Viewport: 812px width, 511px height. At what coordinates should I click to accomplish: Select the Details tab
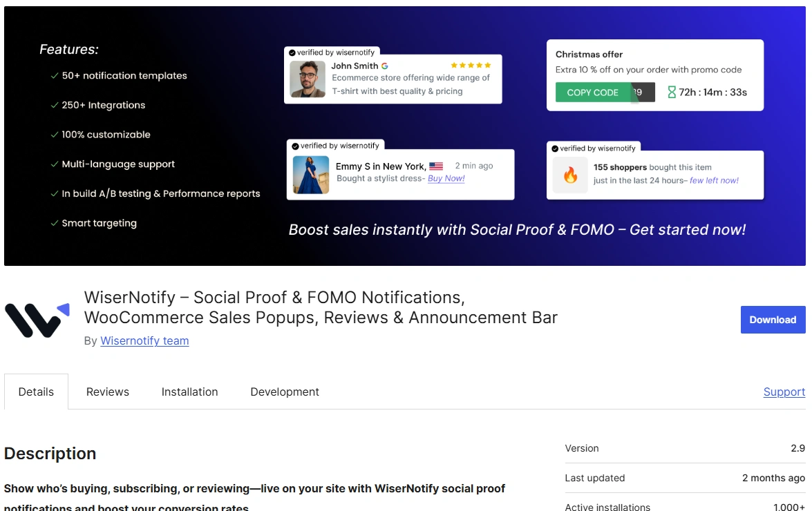(x=36, y=392)
